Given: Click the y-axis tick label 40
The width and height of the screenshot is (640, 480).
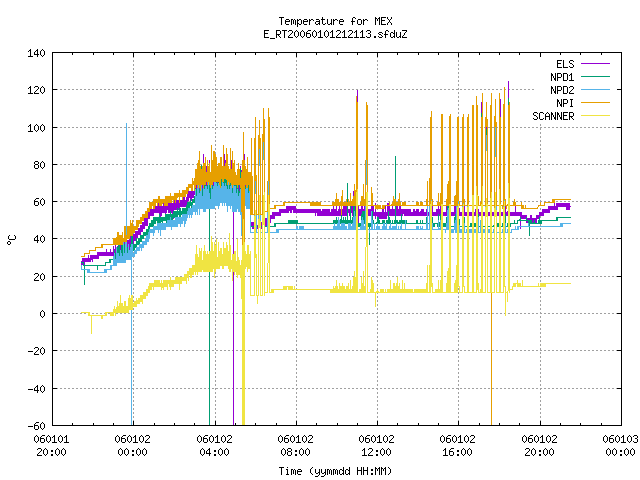Looking at the screenshot, I should click(x=39, y=239).
